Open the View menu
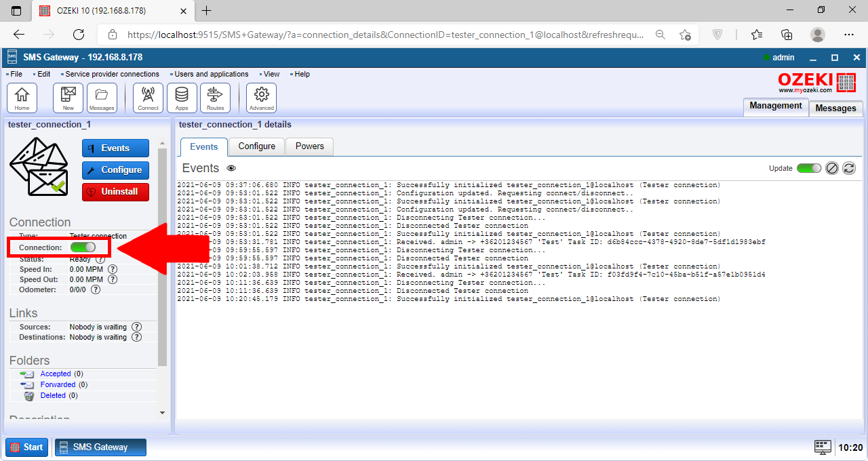 pyautogui.click(x=271, y=74)
